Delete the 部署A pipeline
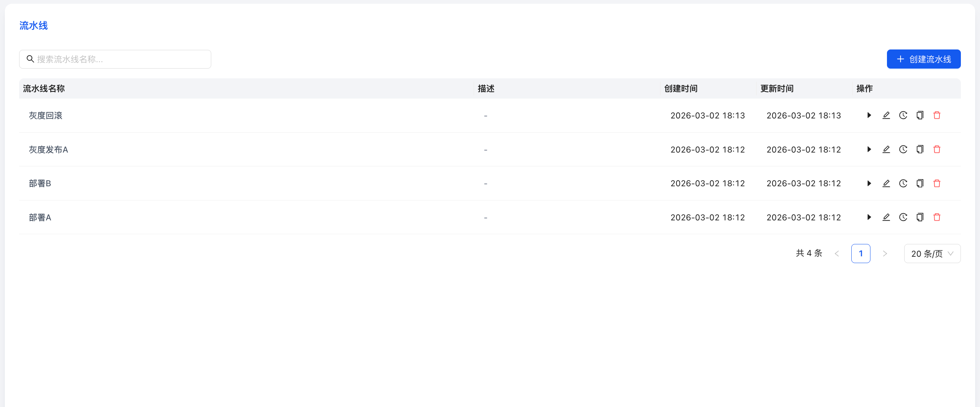Screen dimensions: 980x407 tap(936, 217)
